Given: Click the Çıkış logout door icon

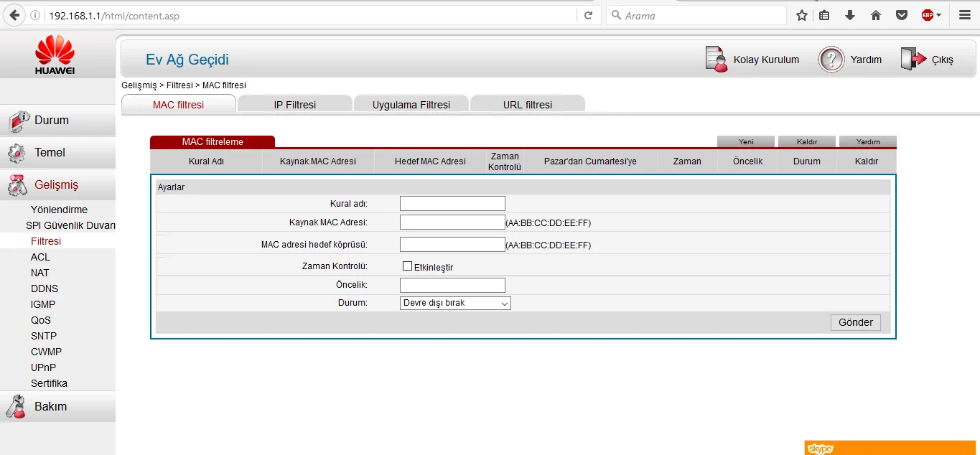Looking at the screenshot, I should coord(913,60).
